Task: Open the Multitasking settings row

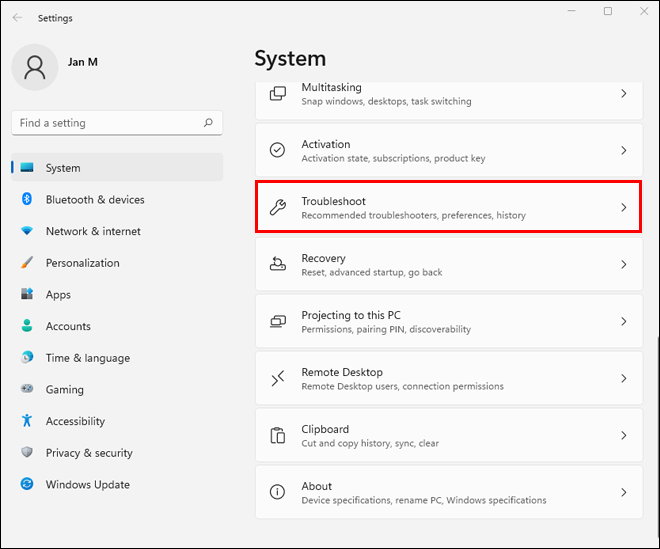Action: [x=447, y=95]
